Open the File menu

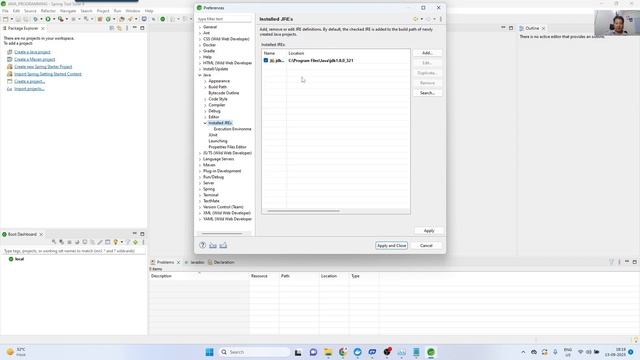(5, 11)
